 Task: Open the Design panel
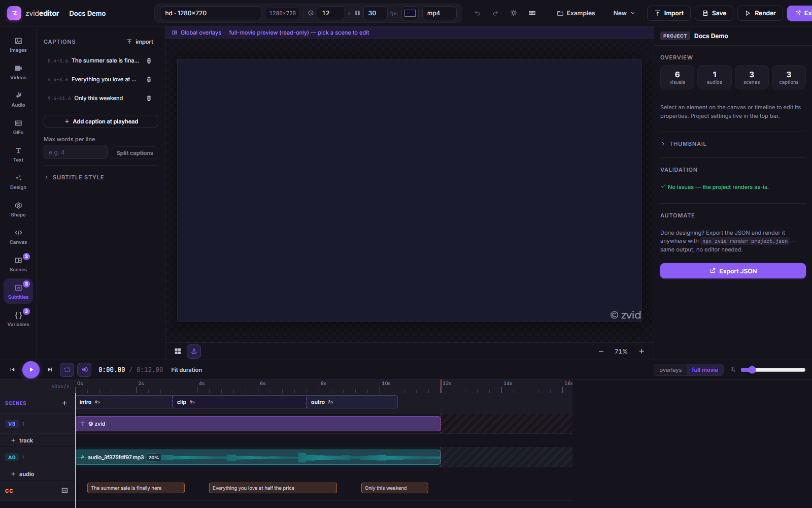pos(18,182)
